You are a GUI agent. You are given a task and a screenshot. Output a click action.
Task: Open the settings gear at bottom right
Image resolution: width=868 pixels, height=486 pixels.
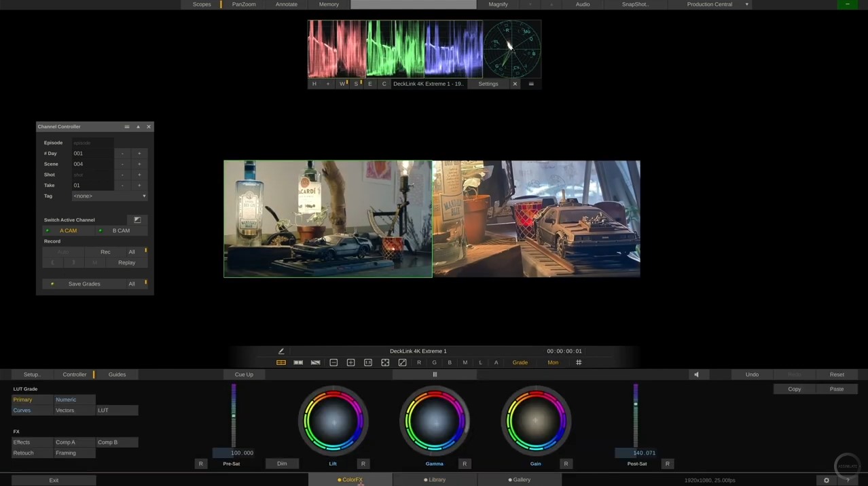[x=826, y=479]
